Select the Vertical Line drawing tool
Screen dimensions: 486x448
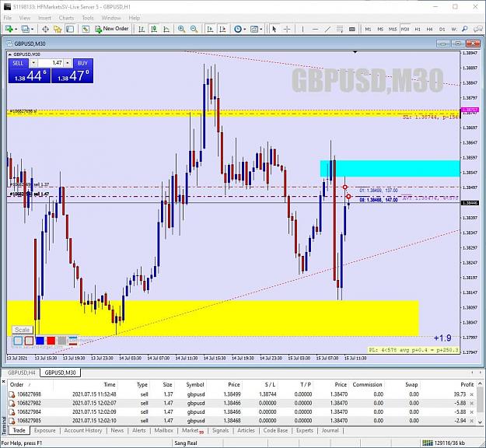pyautogui.click(x=302, y=29)
